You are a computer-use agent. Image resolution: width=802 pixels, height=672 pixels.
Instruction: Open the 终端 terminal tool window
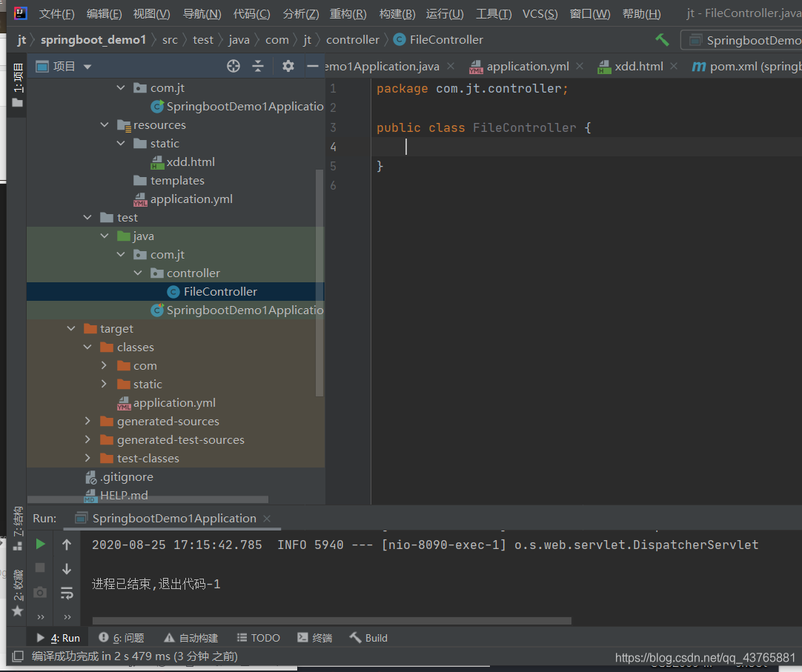click(314, 638)
